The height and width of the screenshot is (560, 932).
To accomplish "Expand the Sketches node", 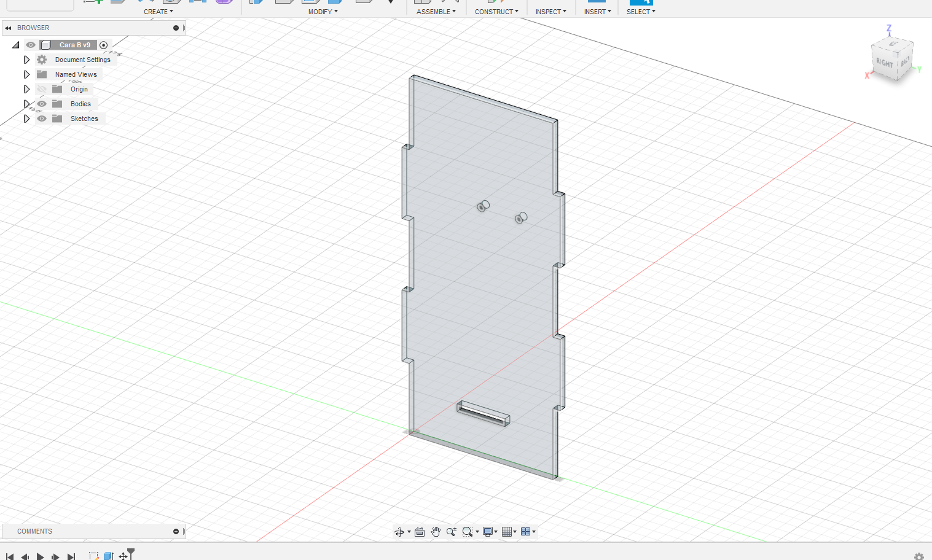I will tap(26, 119).
